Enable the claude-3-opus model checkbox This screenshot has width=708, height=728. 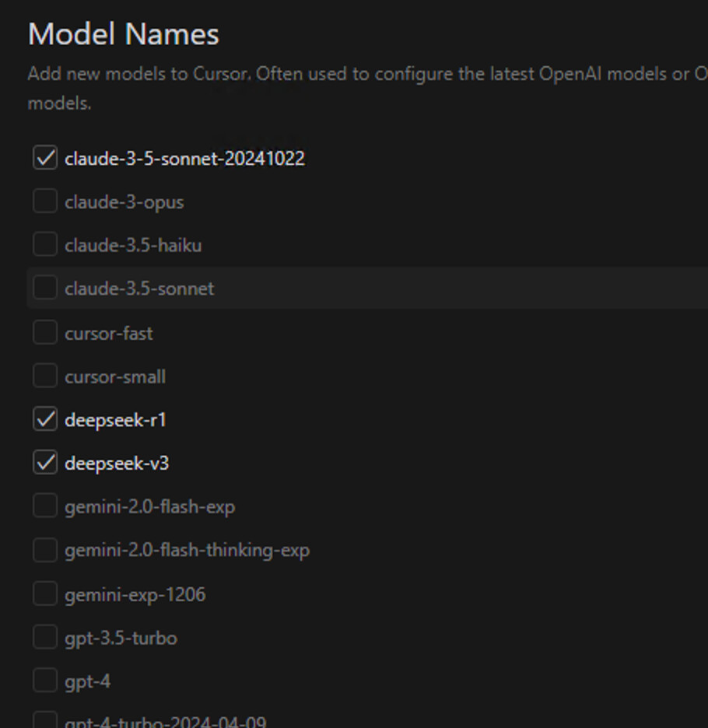pyautogui.click(x=45, y=201)
